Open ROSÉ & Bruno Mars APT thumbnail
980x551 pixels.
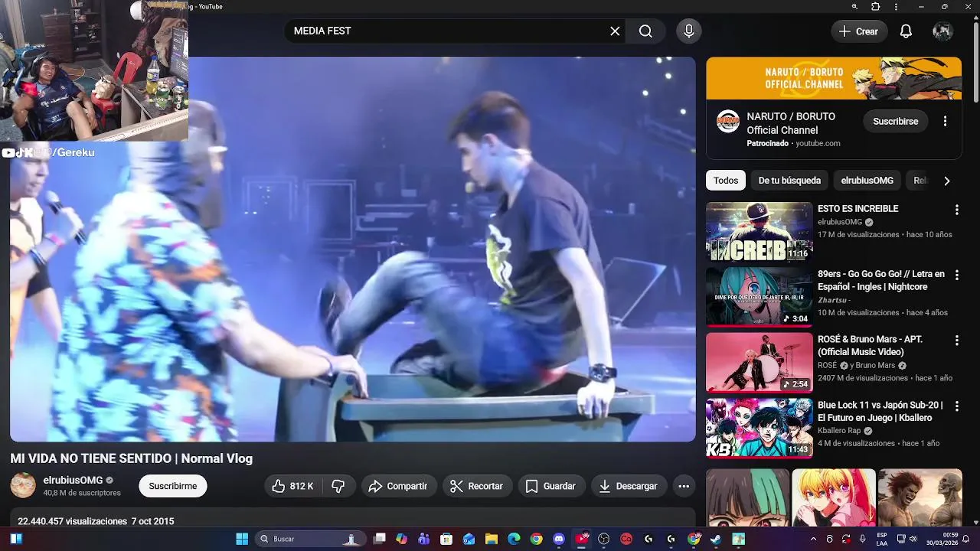coord(759,362)
